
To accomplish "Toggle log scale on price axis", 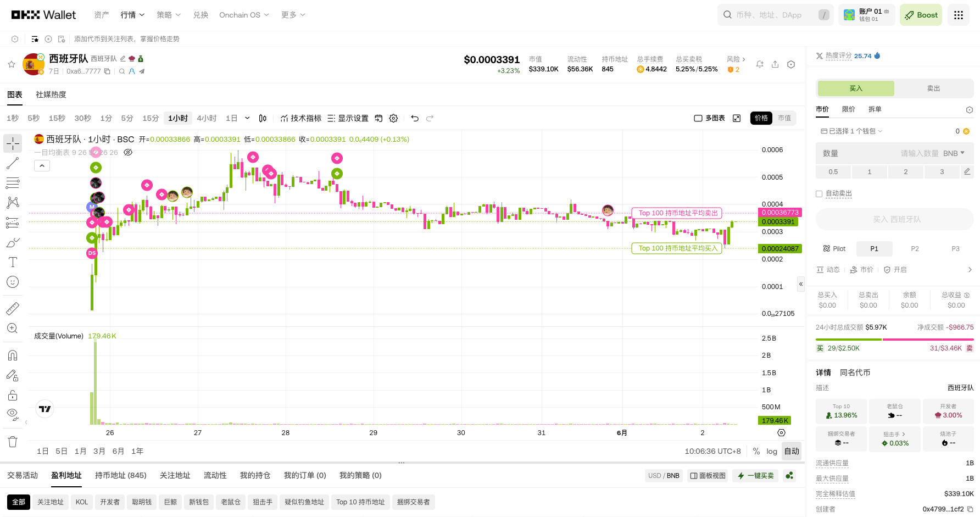I will (x=772, y=451).
